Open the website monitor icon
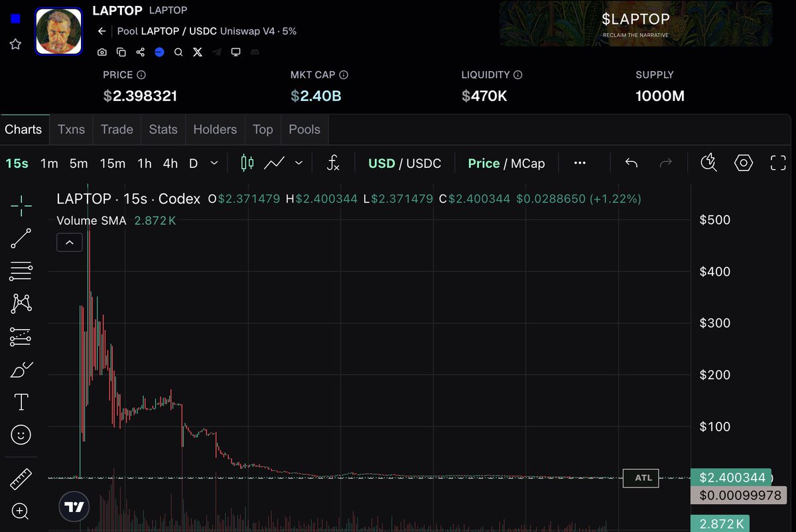The width and height of the screenshot is (796, 532). [x=235, y=52]
